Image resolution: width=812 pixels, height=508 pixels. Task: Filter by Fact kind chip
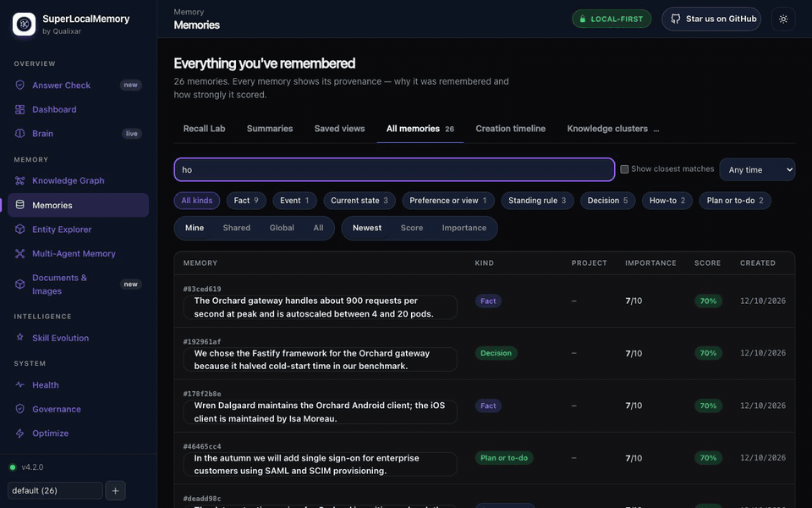click(x=246, y=201)
